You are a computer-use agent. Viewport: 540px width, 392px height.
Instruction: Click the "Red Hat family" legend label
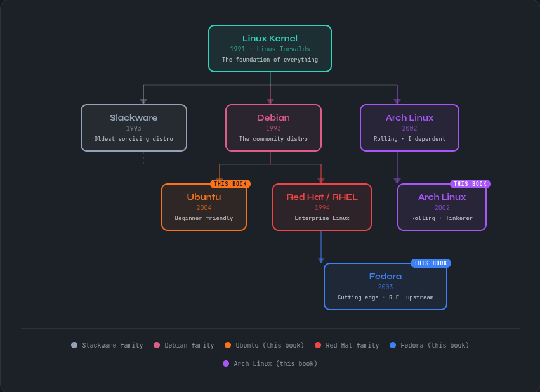[352, 345]
